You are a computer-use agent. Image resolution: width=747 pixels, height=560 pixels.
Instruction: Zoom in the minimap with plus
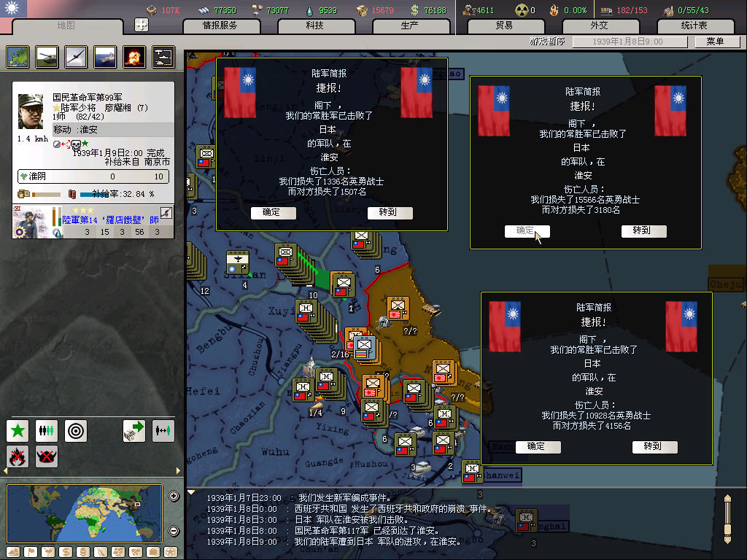tap(174, 496)
